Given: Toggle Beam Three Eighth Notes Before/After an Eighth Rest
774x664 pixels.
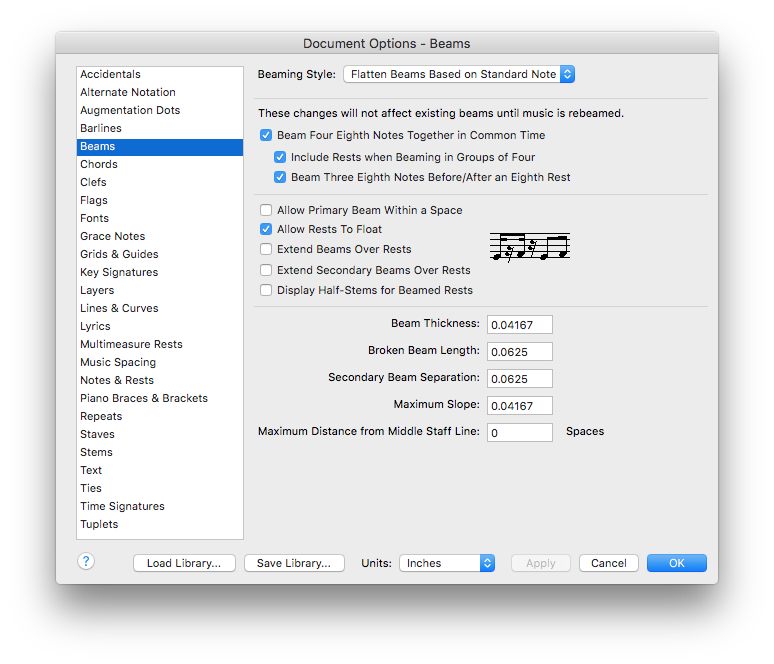Looking at the screenshot, I should (x=280, y=177).
